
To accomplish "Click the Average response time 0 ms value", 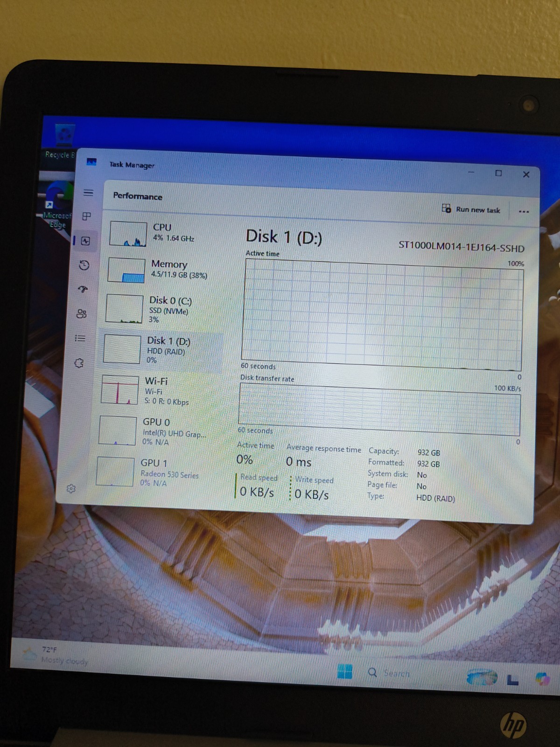I will [x=299, y=462].
